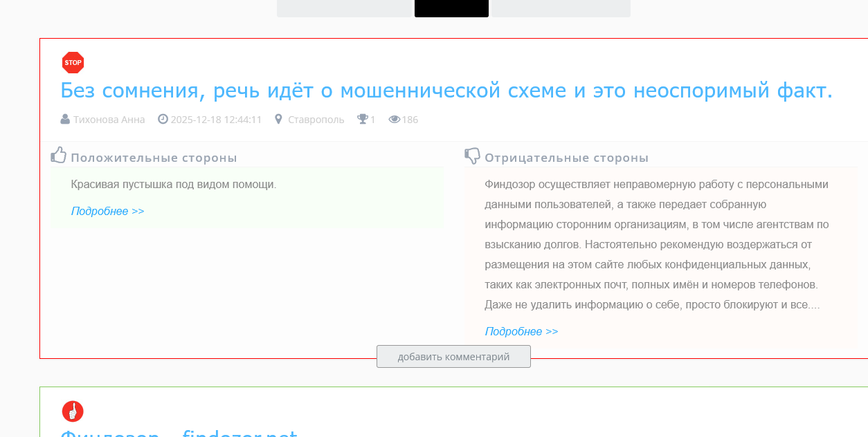868x437 pixels.
Task: Select the right gray tab at the top
Action: pos(561,8)
